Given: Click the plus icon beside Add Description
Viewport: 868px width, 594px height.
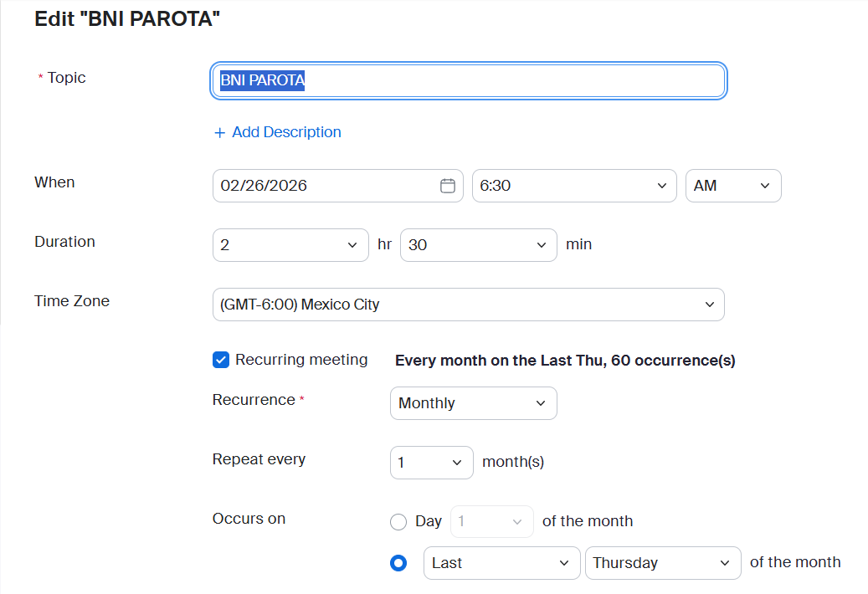Looking at the screenshot, I should 220,133.
